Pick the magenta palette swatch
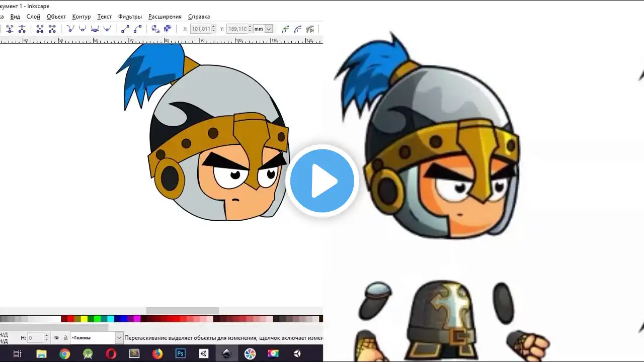 click(x=137, y=319)
